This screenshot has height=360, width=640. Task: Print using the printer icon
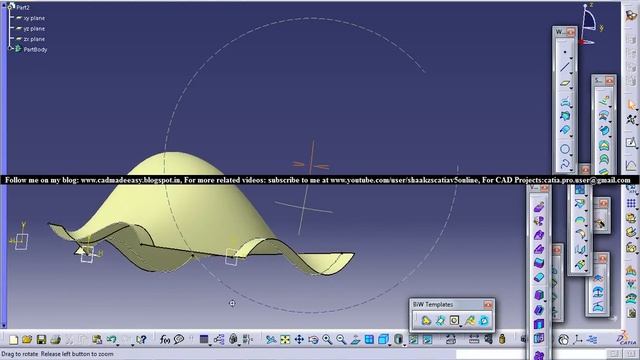tap(55, 339)
